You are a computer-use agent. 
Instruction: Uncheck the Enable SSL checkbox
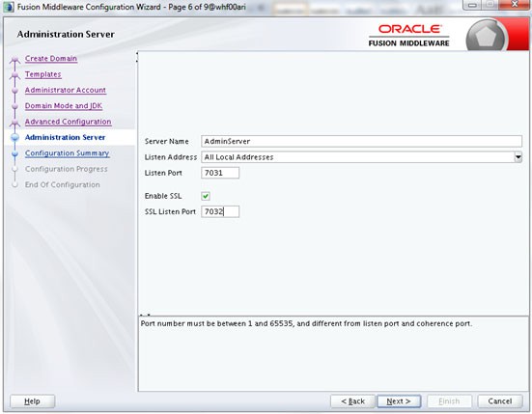206,196
